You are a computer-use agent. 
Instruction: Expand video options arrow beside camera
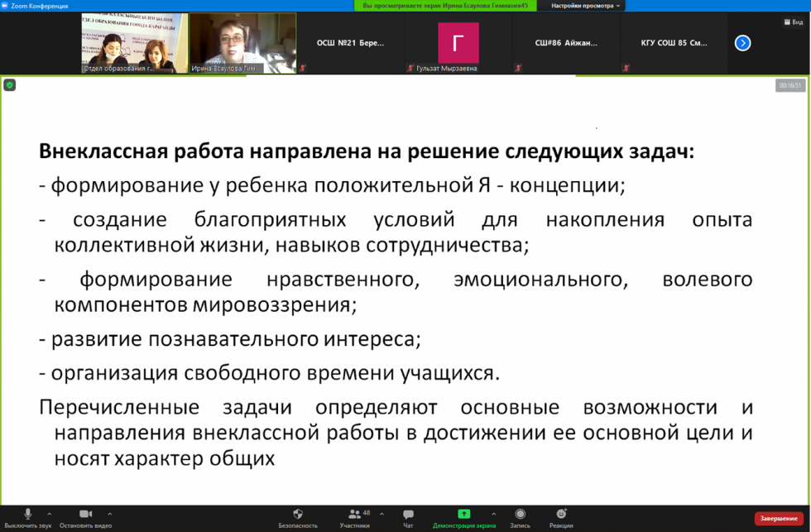[x=110, y=514]
